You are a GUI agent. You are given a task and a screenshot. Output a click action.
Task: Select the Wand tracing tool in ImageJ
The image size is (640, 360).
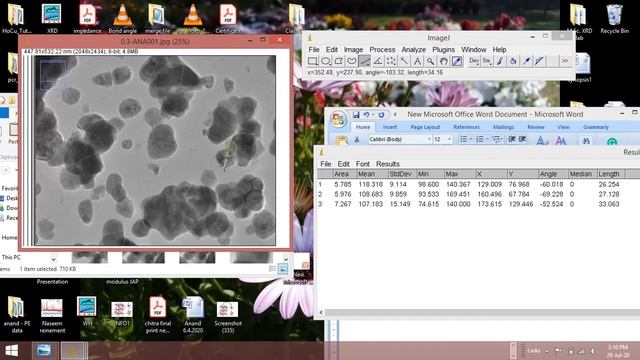tap(404, 61)
